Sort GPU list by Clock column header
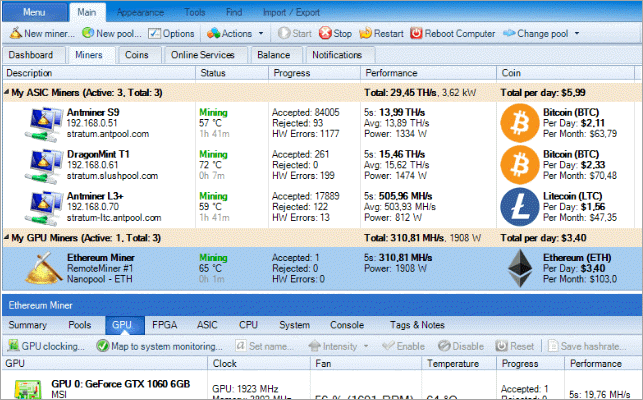Image resolution: width=643 pixels, height=400 pixels. [259, 363]
